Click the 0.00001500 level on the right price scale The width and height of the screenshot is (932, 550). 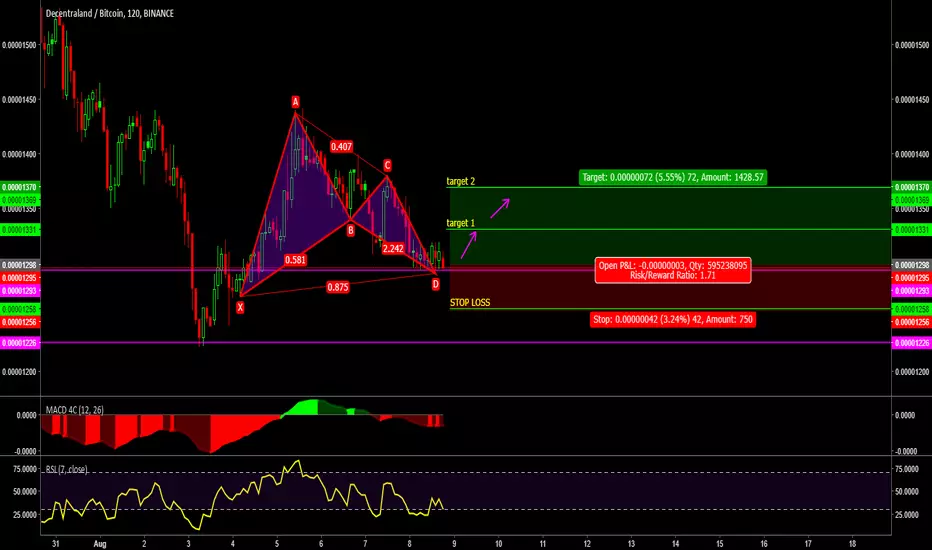click(912, 45)
